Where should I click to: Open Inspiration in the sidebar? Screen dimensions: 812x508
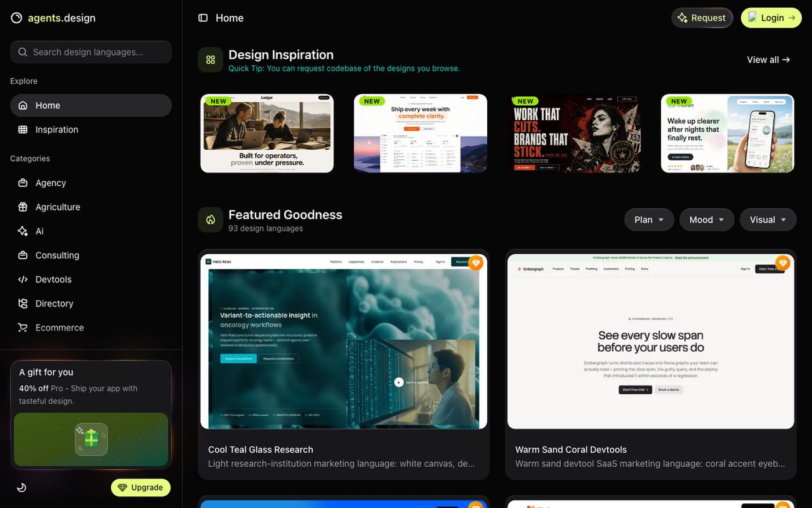91,129
